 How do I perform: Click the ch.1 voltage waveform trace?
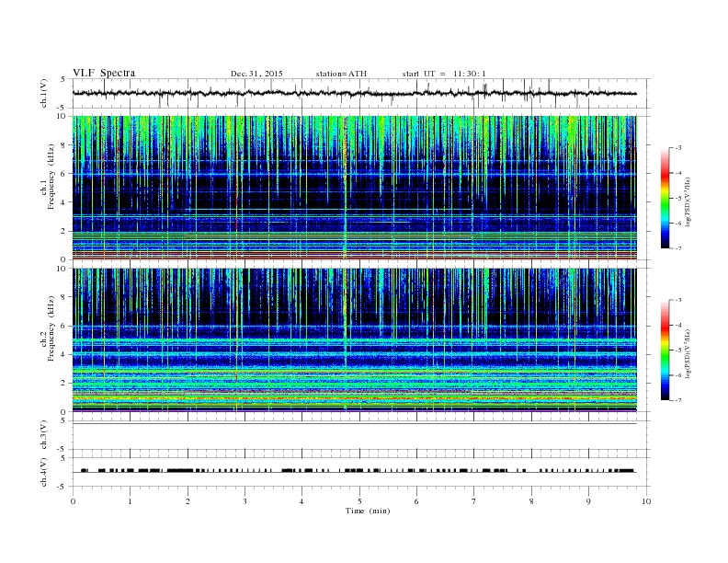point(355,93)
